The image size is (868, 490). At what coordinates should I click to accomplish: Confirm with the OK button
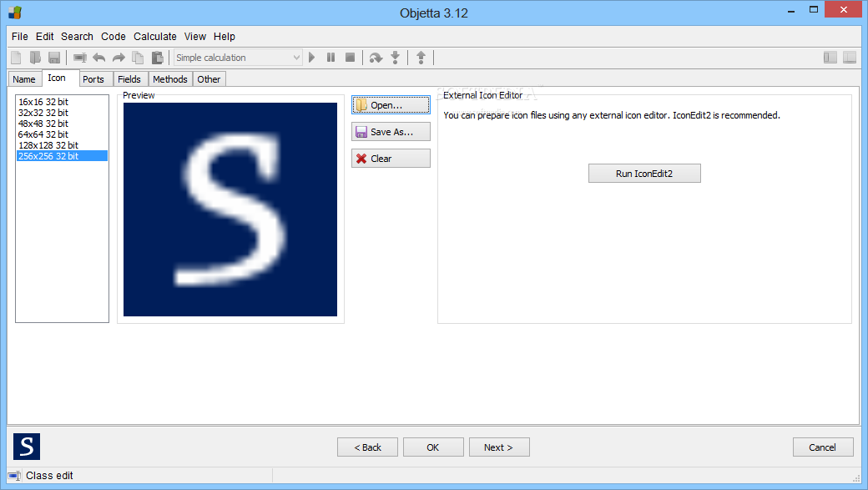[x=433, y=447]
